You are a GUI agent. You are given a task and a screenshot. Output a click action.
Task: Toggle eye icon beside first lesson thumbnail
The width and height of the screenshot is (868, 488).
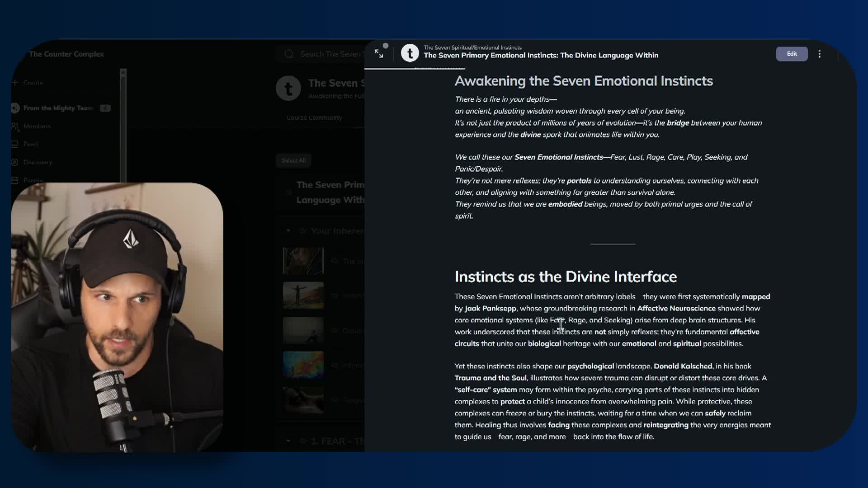coord(335,261)
